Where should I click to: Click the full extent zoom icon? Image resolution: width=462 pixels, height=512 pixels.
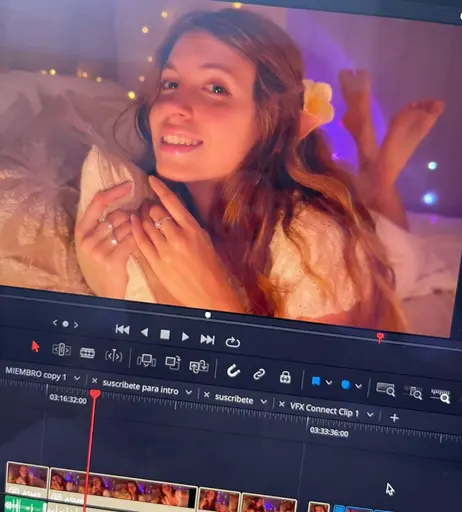(x=385, y=389)
